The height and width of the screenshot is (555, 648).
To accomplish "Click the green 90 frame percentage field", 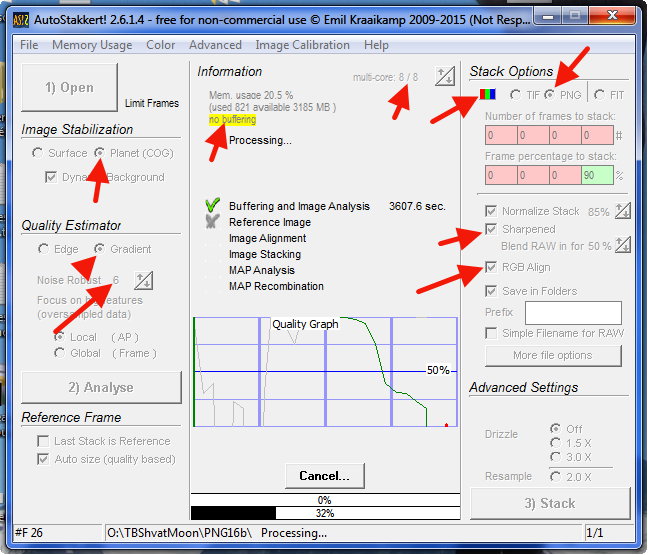I will 597,175.
